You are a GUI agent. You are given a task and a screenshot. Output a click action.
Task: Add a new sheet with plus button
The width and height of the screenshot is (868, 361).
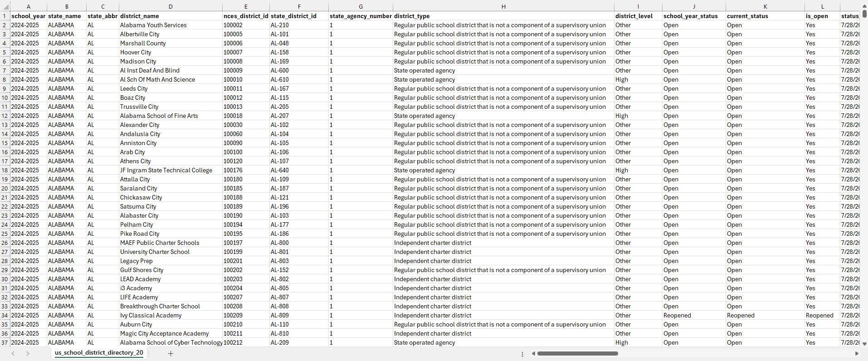click(x=171, y=353)
